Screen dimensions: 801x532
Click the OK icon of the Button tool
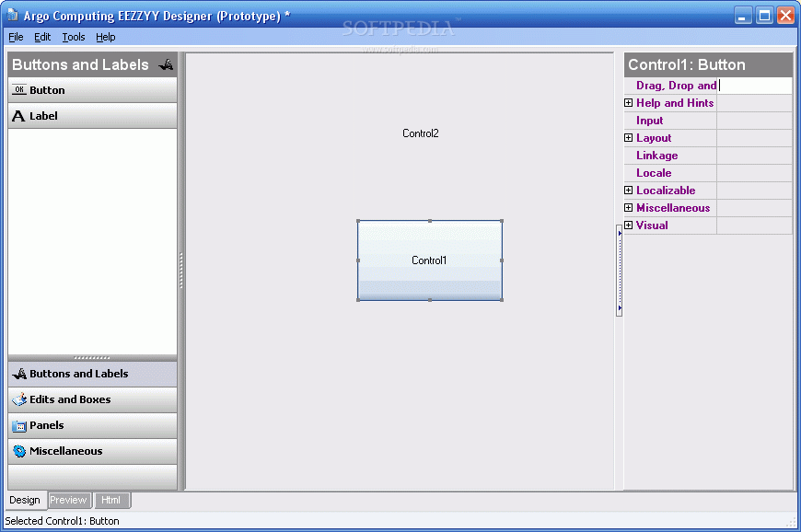[19, 90]
